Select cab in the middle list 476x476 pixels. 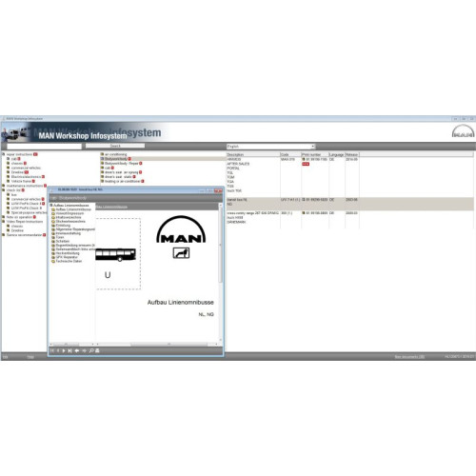coord(108,168)
